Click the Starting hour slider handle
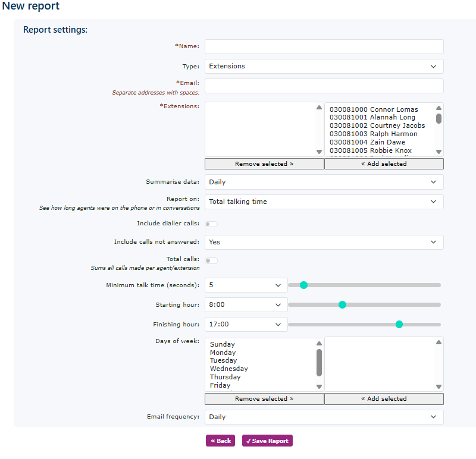Screen dimensions: 476x459 pyautogui.click(x=342, y=305)
